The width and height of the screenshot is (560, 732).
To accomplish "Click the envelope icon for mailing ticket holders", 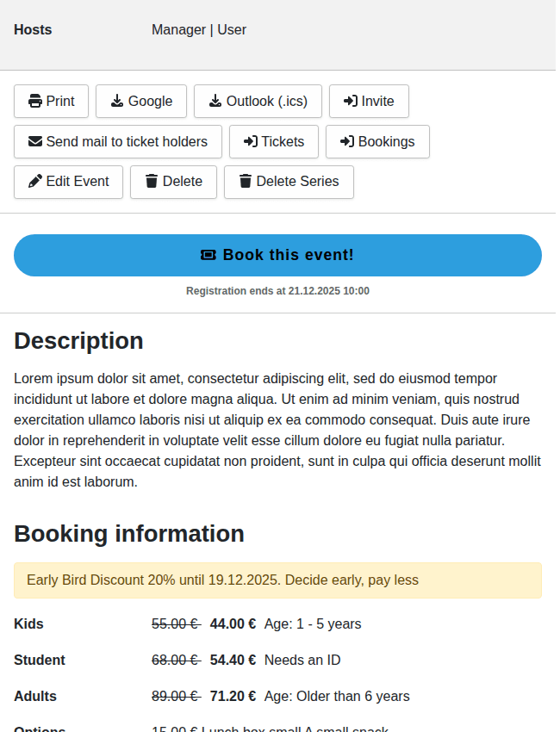I will click(x=35, y=142).
